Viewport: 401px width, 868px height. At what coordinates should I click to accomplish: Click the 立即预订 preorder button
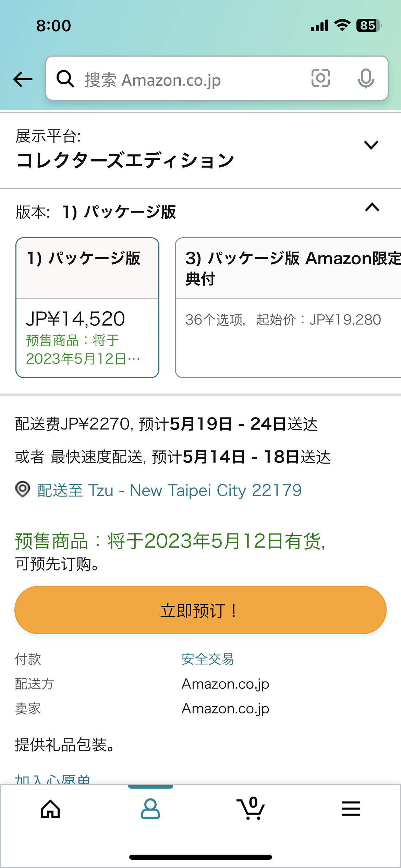point(200,610)
